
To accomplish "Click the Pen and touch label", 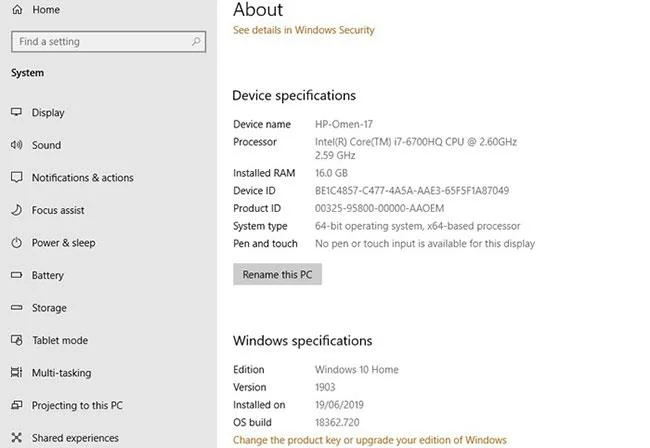I will 265,244.
